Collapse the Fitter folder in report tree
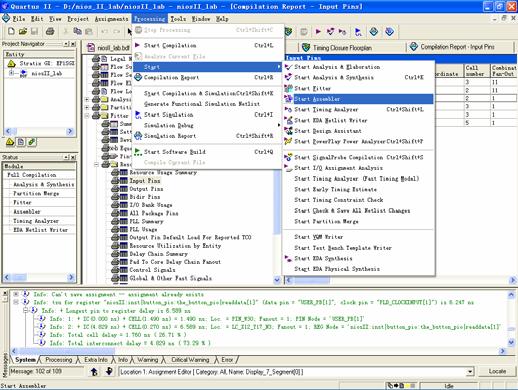 coord(87,116)
